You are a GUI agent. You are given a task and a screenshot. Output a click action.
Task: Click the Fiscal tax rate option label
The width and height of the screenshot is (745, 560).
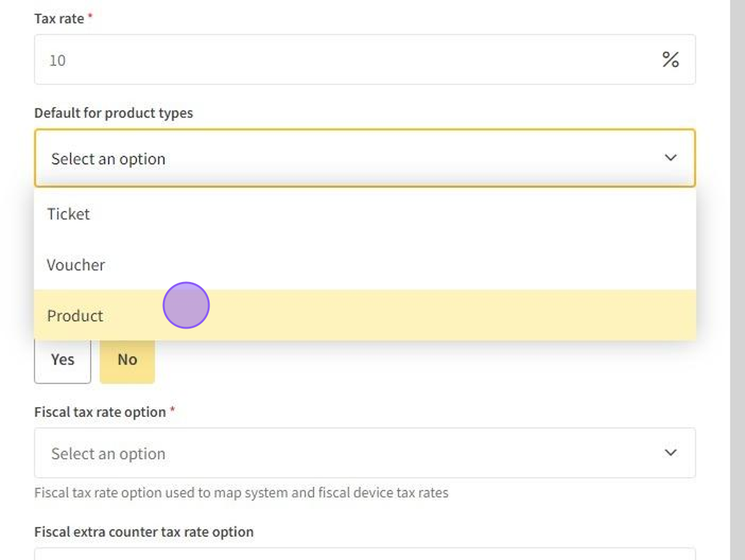coord(100,412)
